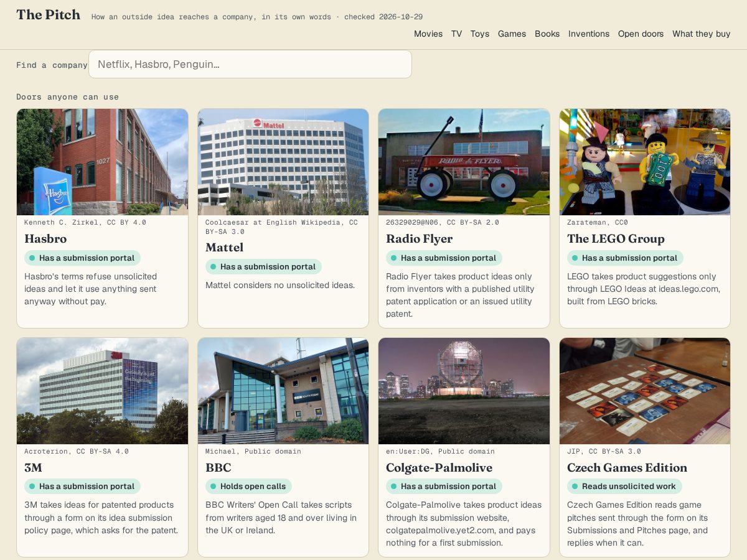Click the JIP, CC BY-SA 3.0 credit
Viewport: 747px width, 560px height.
604,451
